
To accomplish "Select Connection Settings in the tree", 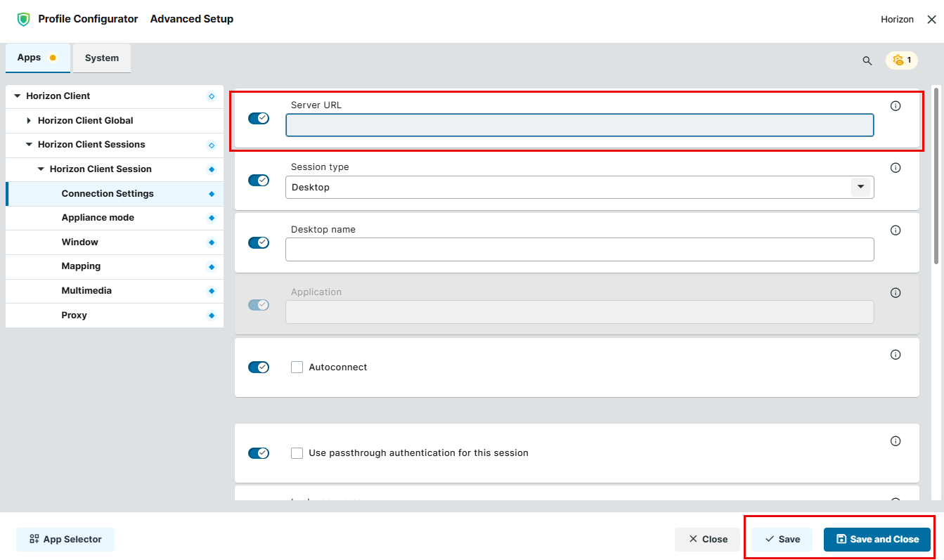I will [x=115, y=194].
